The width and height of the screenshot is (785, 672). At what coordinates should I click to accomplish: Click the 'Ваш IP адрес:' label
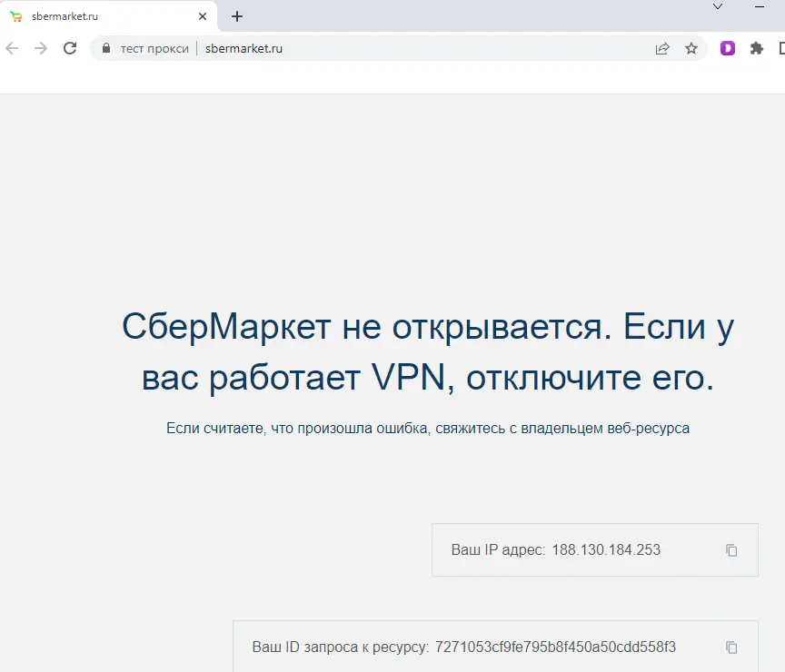[x=498, y=550]
